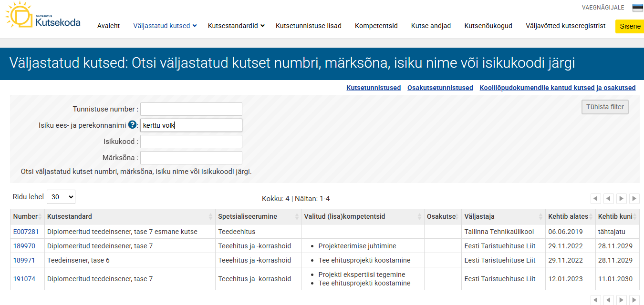
Task: Go to previous page in top pager
Action: point(609,198)
